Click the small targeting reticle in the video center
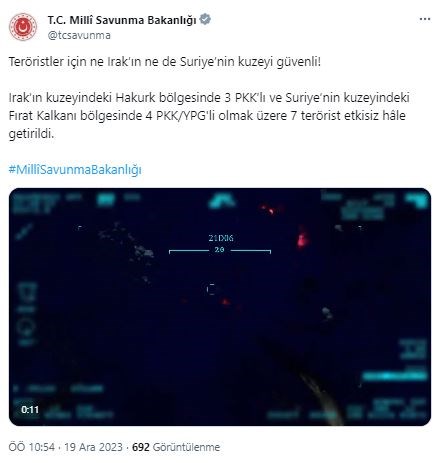This screenshot has height=463, width=439. (211, 289)
